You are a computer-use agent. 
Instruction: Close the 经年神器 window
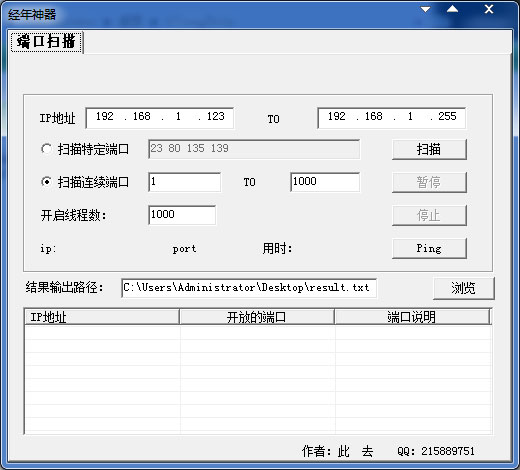click(489, 9)
